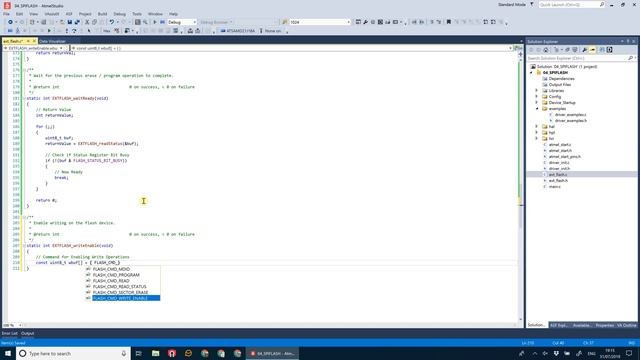The height and width of the screenshot is (360, 640).
Task: Open driver_examples.c in Solution Explorer
Action: point(570,115)
